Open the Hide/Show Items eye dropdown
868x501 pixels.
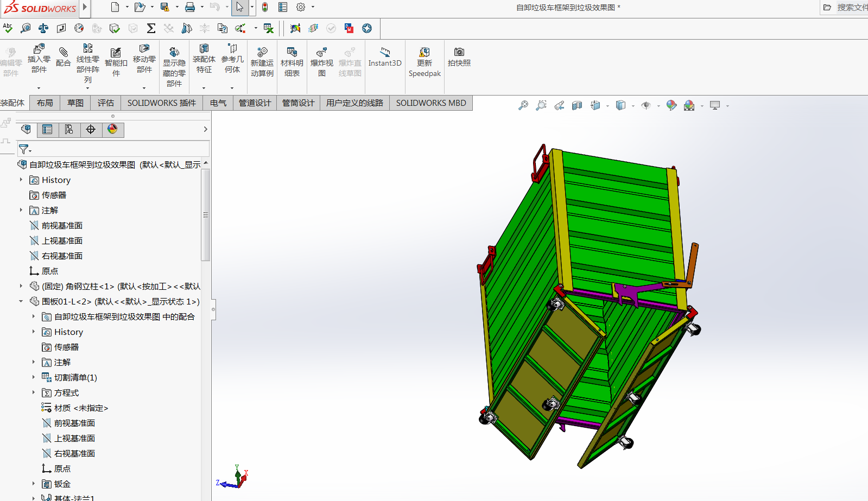pos(658,106)
